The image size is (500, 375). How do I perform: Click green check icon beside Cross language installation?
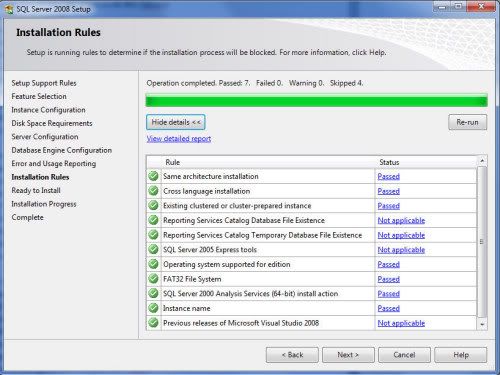coord(153,191)
